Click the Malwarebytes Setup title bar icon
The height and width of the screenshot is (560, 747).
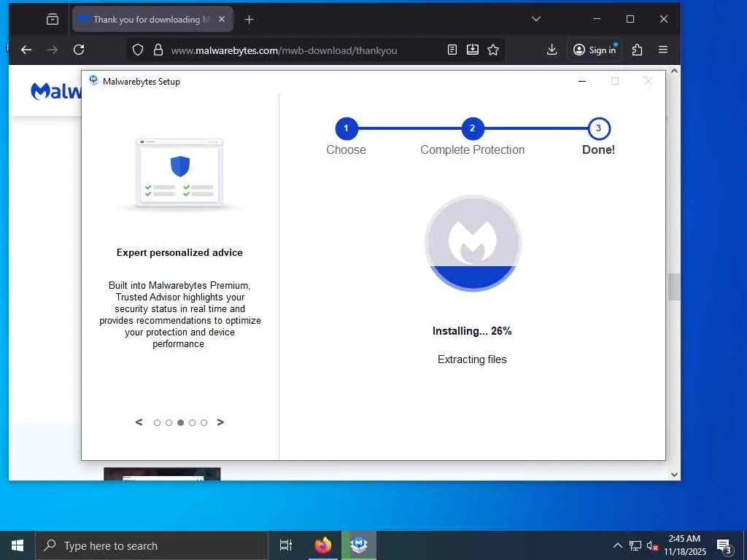click(x=93, y=80)
